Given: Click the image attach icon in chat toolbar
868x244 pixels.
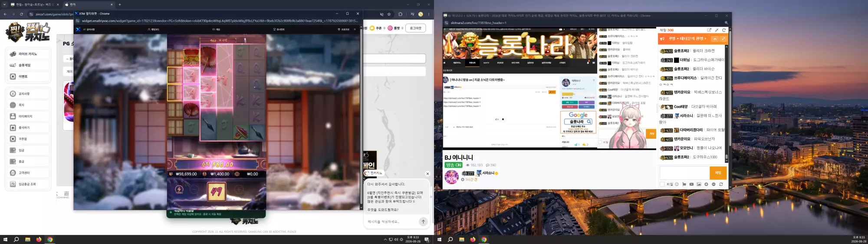Looking at the screenshot, I should [699, 185].
